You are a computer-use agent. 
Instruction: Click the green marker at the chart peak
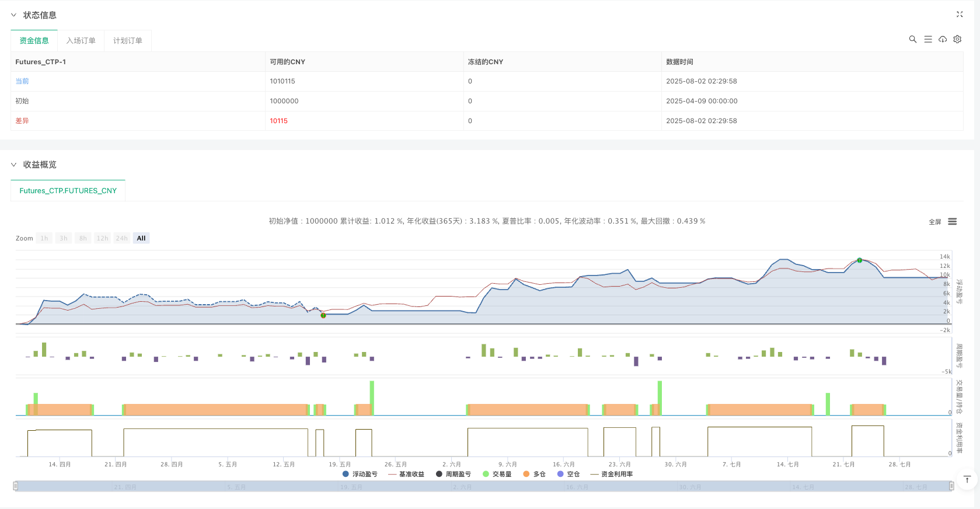click(x=860, y=260)
